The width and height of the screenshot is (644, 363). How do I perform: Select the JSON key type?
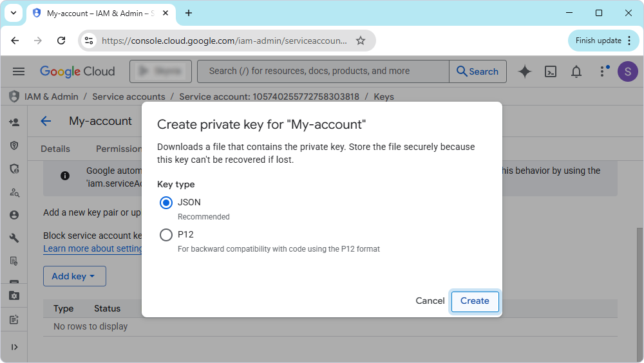click(166, 203)
